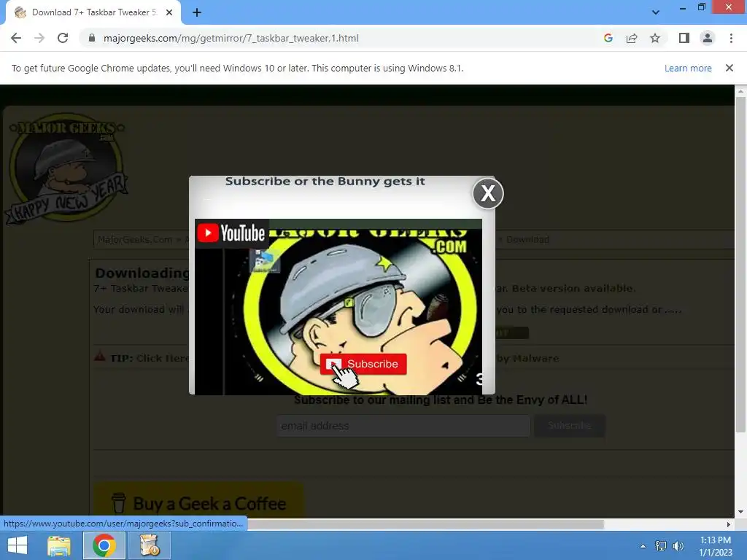The width and height of the screenshot is (747, 560).
Task: Open the Chrome profile menu
Action: coord(708,38)
